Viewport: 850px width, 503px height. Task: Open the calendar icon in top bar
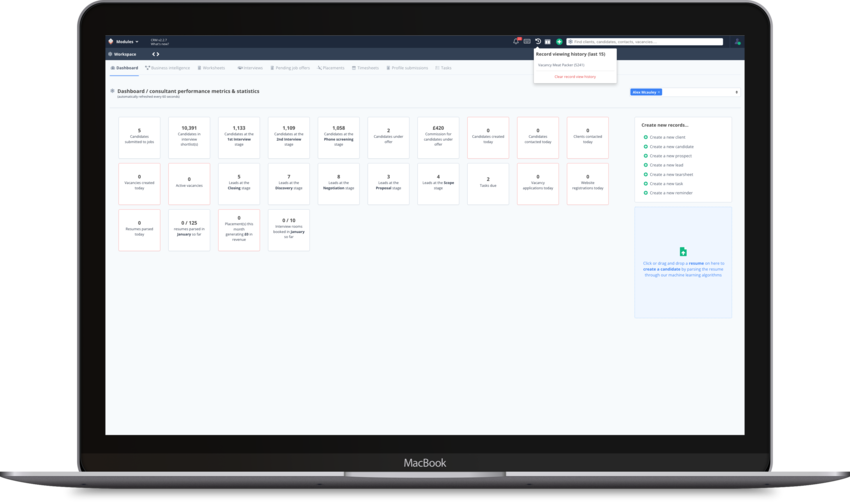click(548, 41)
